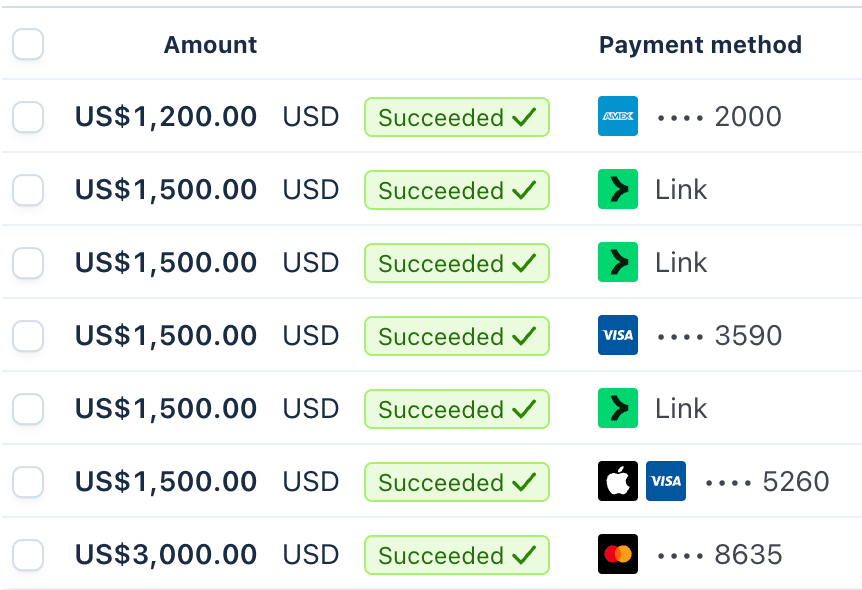Viewport: 862px width, 590px height.
Task: Select the Mastercard icon next to •••• 8635
Action: point(617,554)
